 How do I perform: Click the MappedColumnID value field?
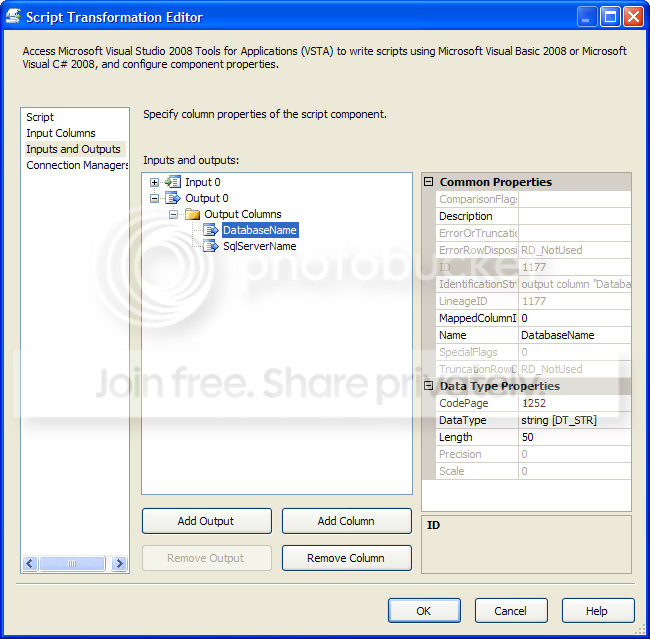coord(575,318)
